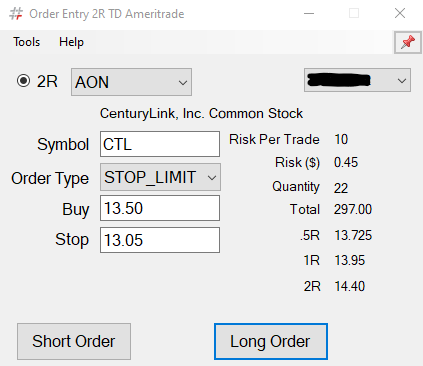Open the Help menu
423x366 pixels.
(x=71, y=42)
